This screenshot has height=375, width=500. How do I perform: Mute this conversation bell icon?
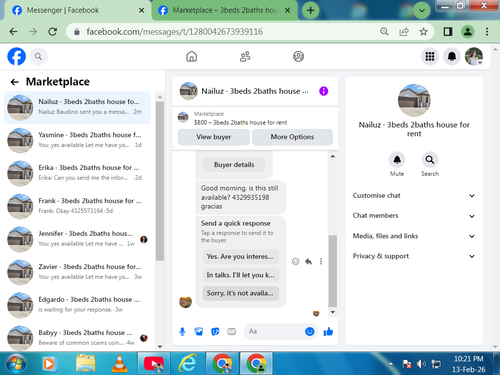click(x=397, y=160)
